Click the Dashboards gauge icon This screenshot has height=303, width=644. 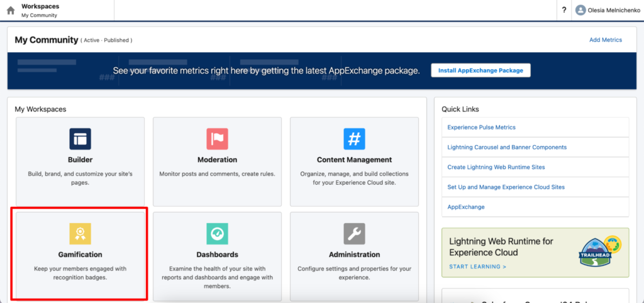tap(217, 234)
